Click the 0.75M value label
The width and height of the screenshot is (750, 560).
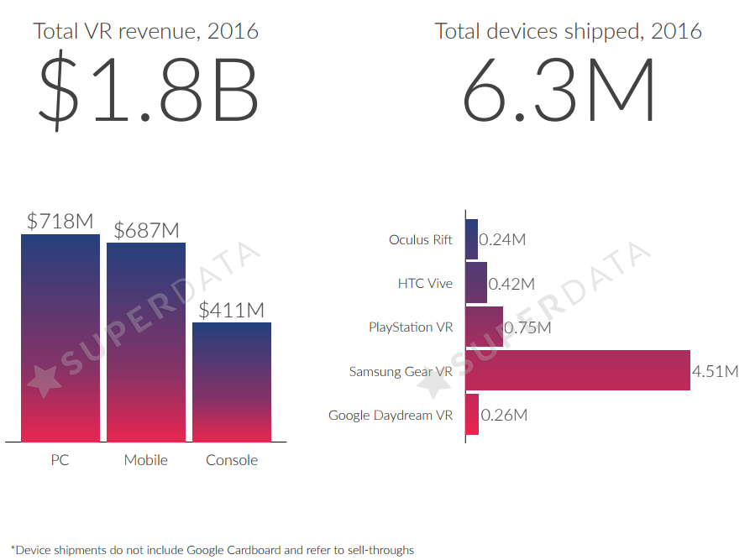click(527, 327)
